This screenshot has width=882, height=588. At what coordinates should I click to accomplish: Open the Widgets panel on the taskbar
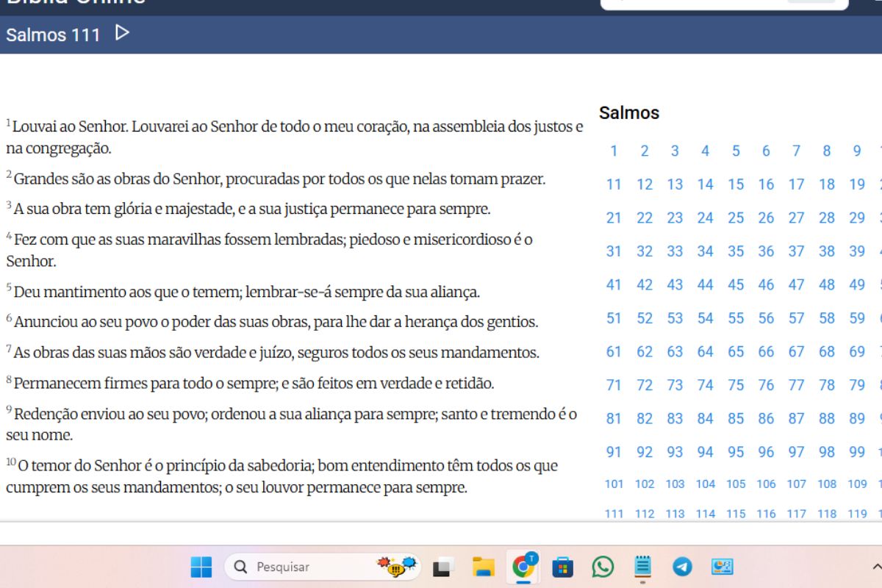pos(397,566)
